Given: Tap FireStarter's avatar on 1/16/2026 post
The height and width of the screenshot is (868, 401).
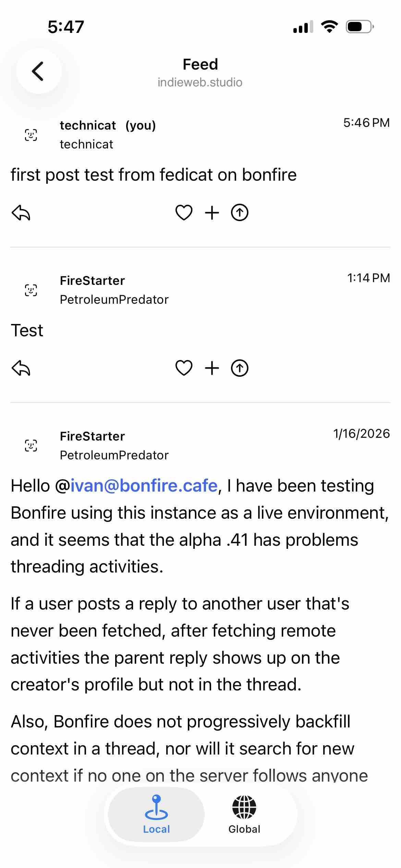Looking at the screenshot, I should click(x=31, y=446).
